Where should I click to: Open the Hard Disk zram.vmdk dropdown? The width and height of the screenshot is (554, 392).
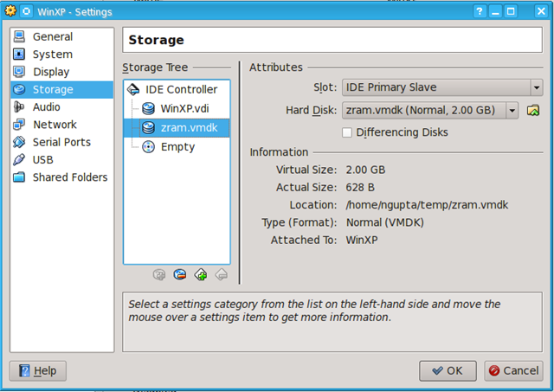click(x=430, y=111)
